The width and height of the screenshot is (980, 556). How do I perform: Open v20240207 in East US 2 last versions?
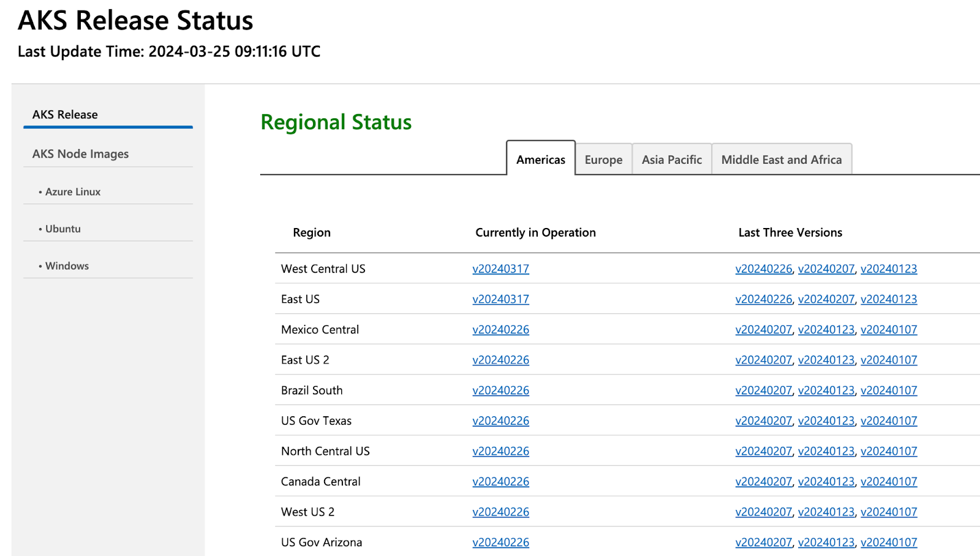tap(764, 360)
